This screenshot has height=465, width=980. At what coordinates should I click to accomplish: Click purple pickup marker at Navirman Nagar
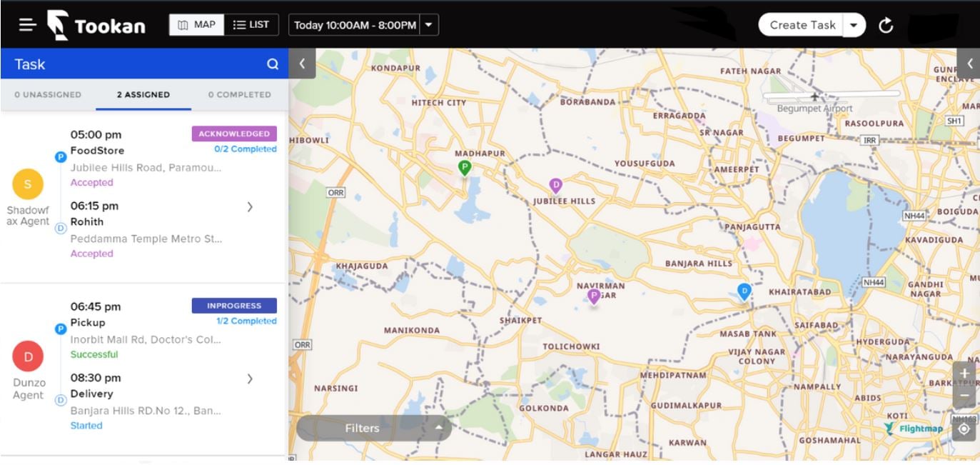[x=593, y=296]
